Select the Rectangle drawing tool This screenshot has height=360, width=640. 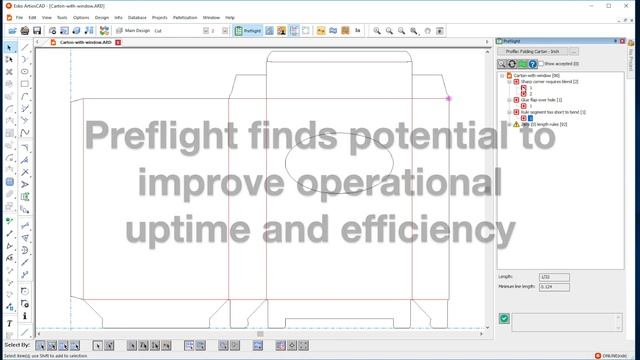(x=24, y=84)
